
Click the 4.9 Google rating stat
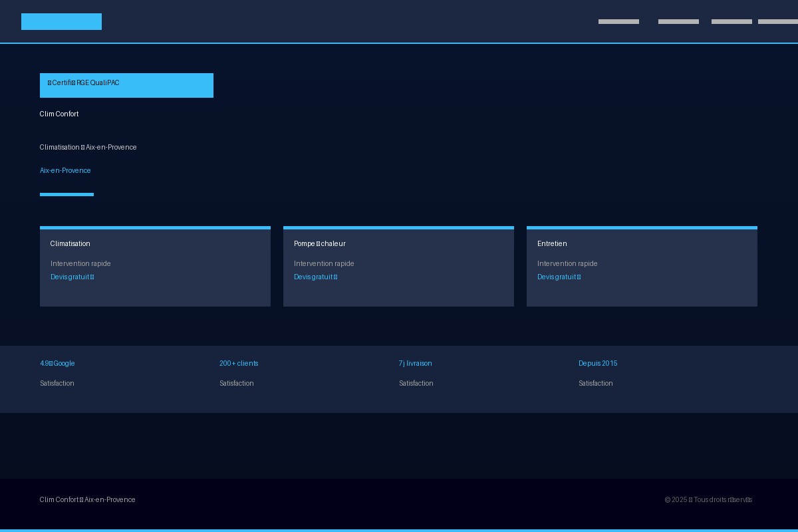(x=57, y=364)
